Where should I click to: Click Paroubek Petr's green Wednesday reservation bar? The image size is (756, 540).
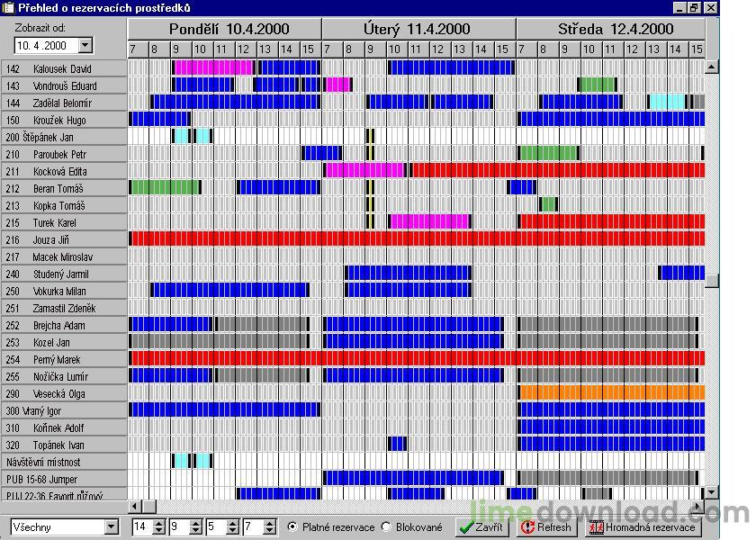(549, 153)
